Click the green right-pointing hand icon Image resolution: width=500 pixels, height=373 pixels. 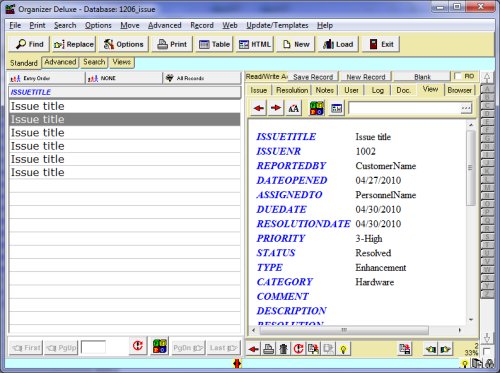tap(446, 349)
